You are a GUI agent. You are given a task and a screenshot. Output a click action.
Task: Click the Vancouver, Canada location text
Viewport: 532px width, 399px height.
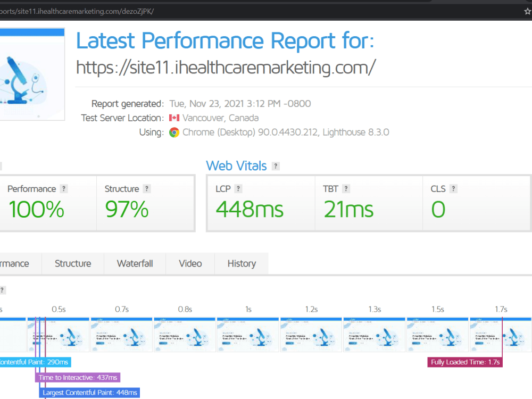pyautogui.click(x=221, y=118)
